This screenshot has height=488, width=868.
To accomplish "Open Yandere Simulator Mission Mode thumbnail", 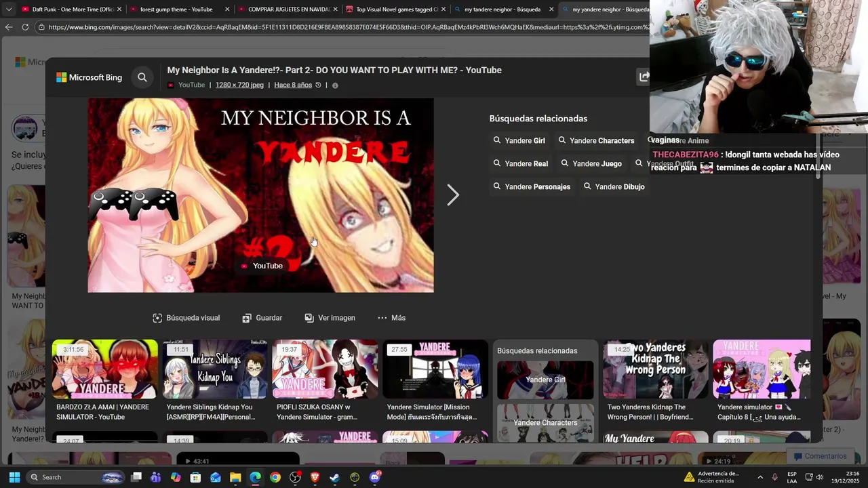I will click(435, 369).
